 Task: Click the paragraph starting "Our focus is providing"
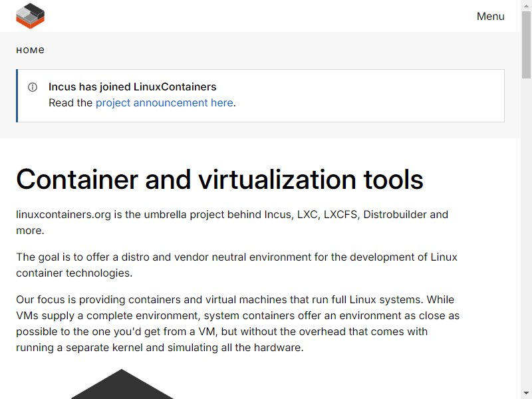[237, 323]
